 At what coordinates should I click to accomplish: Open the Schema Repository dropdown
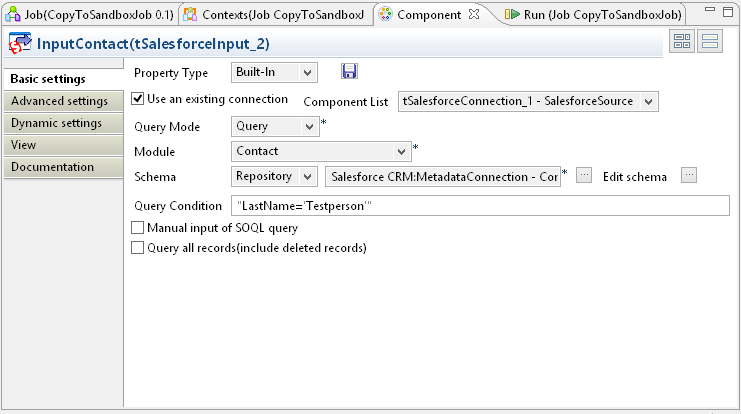pos(274,177)
